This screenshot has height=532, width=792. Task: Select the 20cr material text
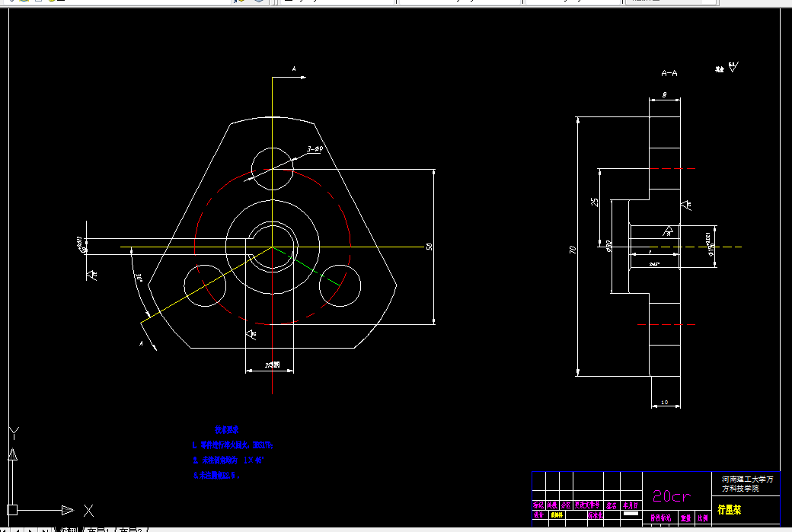pyautogui.click(x=671, y=497)
